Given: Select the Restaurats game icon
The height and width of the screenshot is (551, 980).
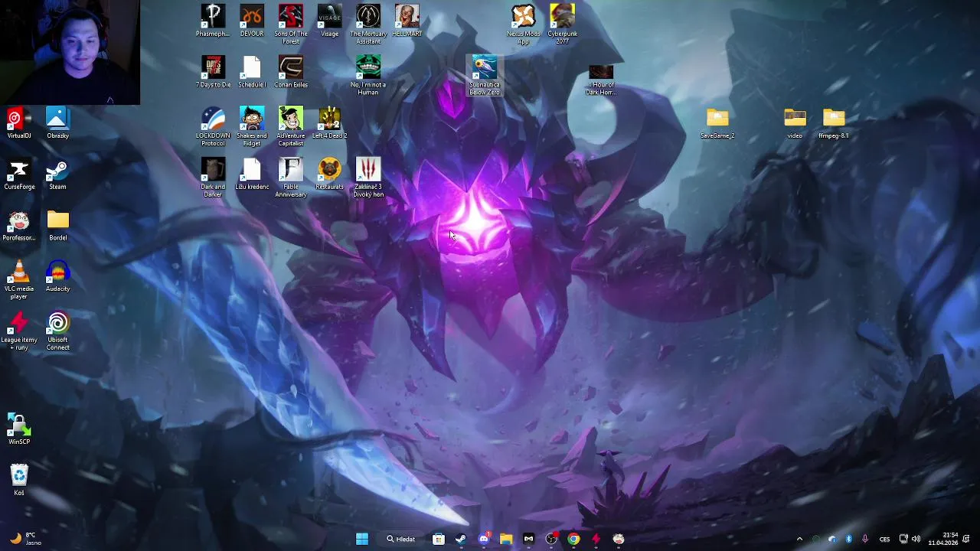Looking at the screenshot, I should (329, 174).
